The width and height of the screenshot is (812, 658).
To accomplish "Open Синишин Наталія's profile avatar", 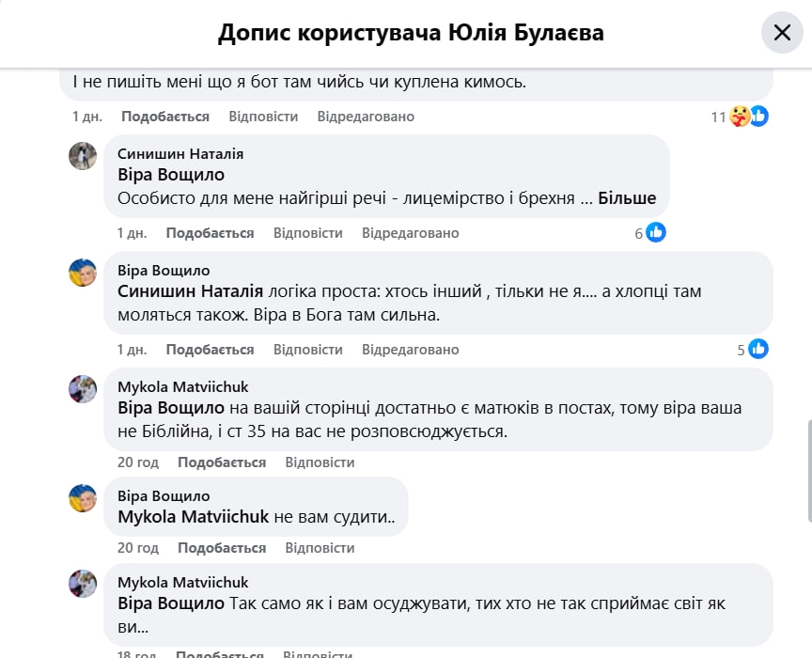I will [x=83, y=156].
